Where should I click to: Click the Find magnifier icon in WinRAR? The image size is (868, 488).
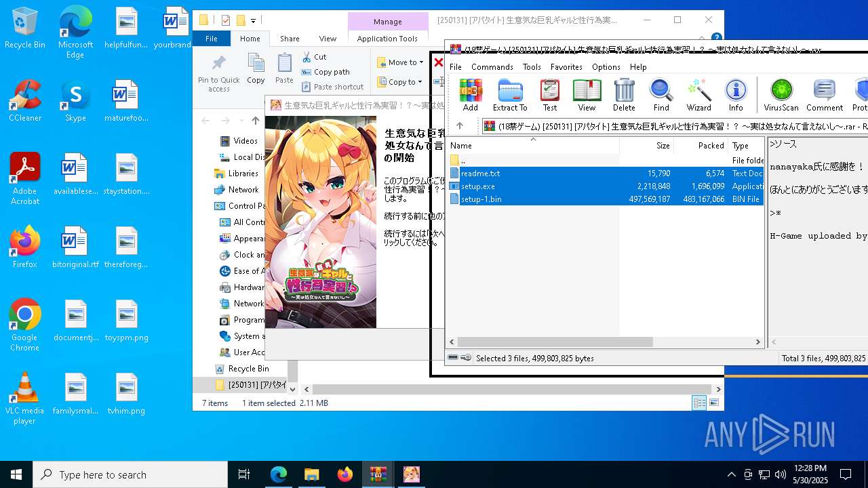click(x=661, y=95)
